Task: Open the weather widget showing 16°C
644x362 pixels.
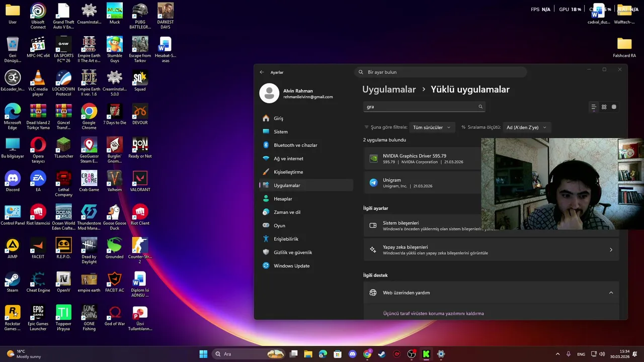Action: tap(24, 354)
